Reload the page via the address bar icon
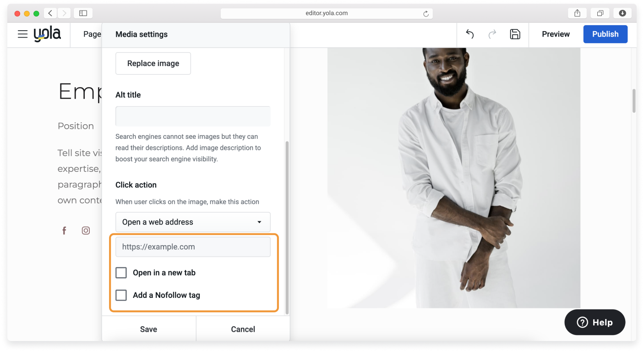The image size is (644, 352). coord(426,13)
